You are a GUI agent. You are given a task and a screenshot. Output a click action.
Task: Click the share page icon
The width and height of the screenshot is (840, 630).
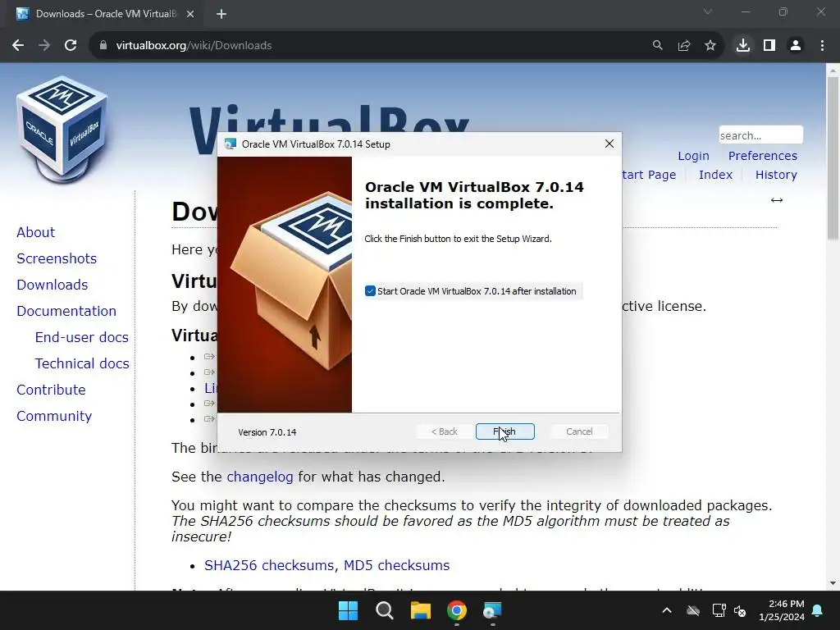pos(684,46)
